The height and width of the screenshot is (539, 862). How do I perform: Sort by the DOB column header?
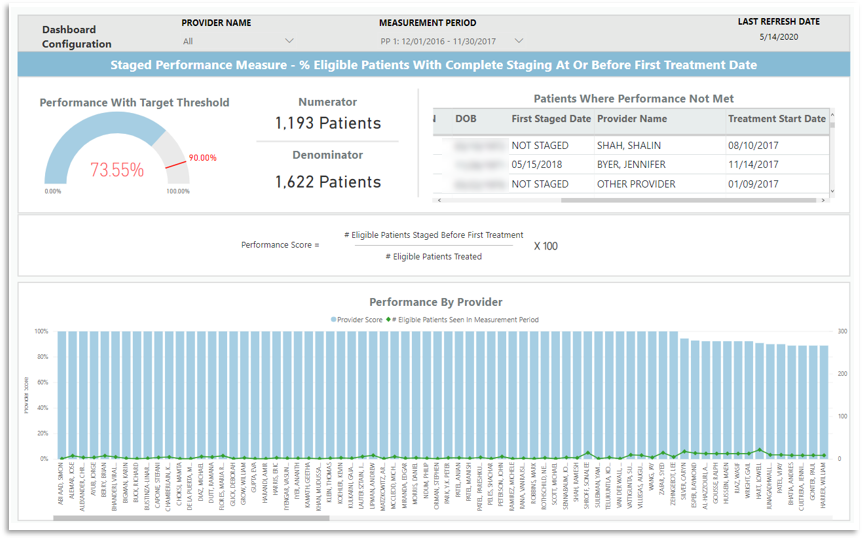(x=466, y=119)
